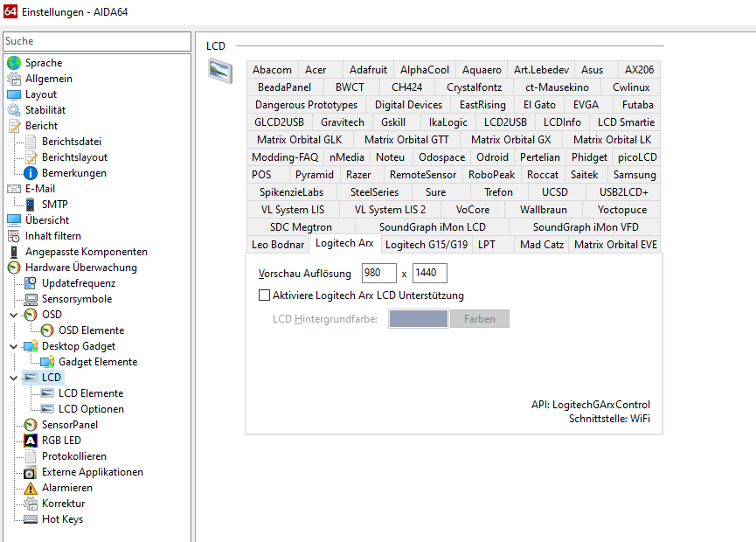Screen dimensions: 756x542
Task: Click the Suche search field
Action: coord(97,41)
